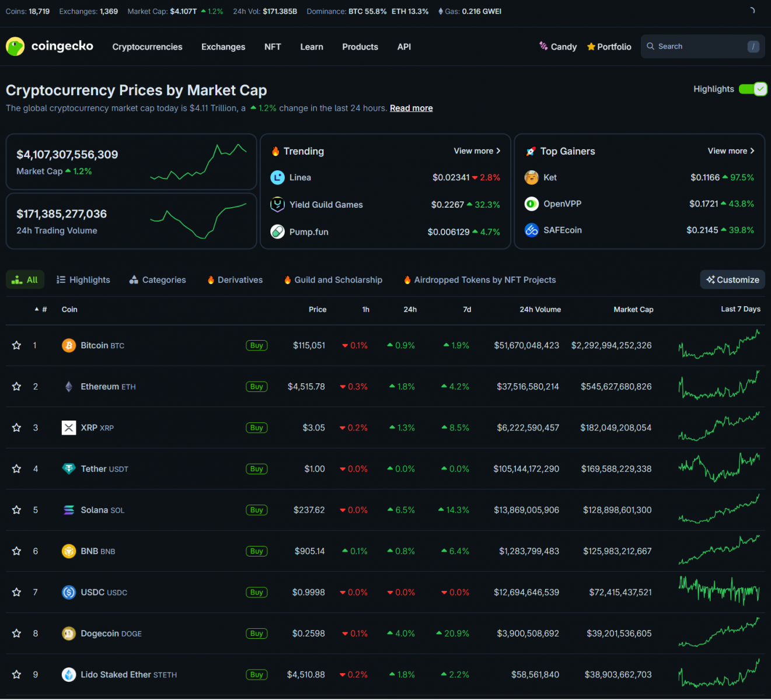Open the Cryptocurrencies menu
The image size is (771, 700).
(x=147, y=47)
